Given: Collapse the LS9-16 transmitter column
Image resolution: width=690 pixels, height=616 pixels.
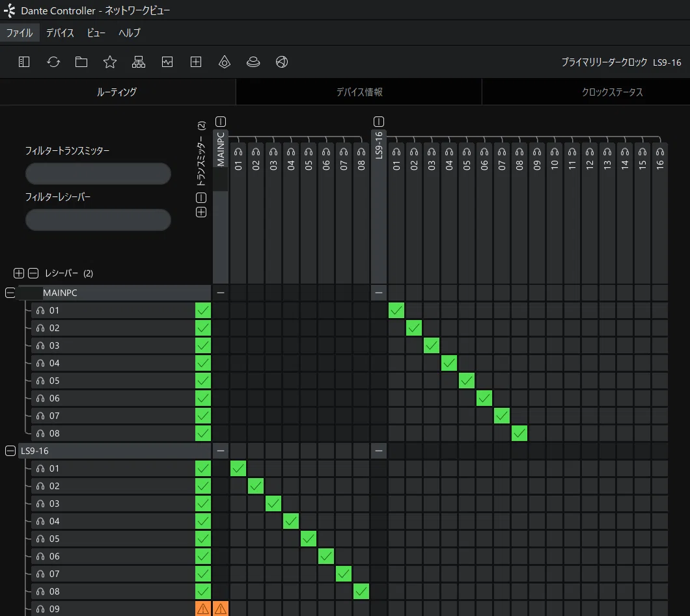Looking at the screenshot, I should click(x=379, y=122).
